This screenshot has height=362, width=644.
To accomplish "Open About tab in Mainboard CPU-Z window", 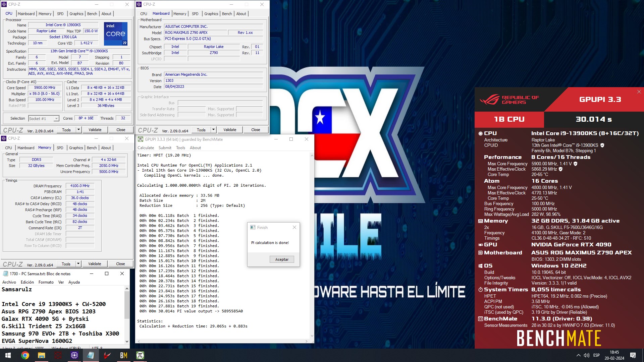I will (x=241, y=14).
